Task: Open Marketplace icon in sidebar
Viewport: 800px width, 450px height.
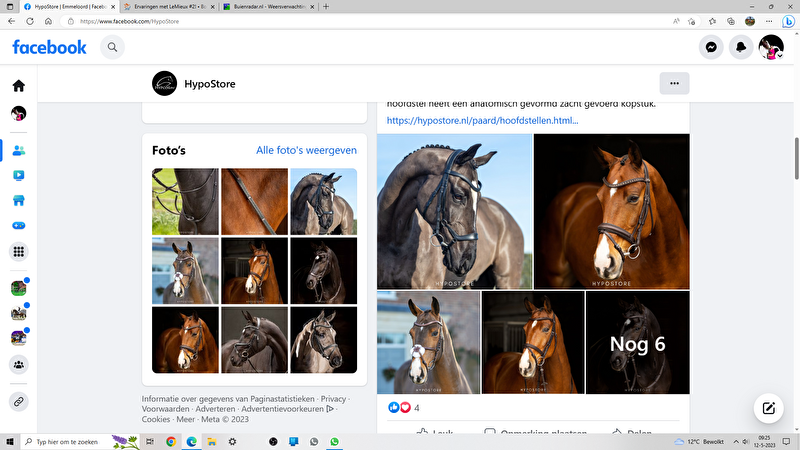Action: (x=19, y=201)
